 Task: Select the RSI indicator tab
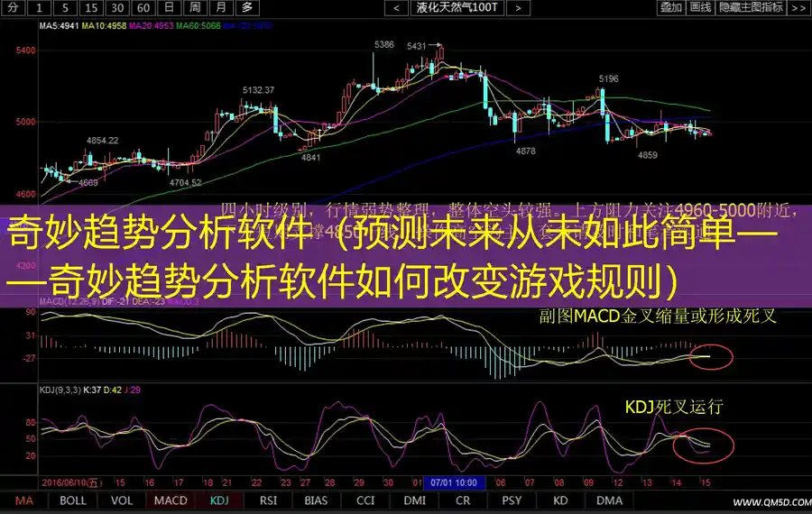pos(268,500)
